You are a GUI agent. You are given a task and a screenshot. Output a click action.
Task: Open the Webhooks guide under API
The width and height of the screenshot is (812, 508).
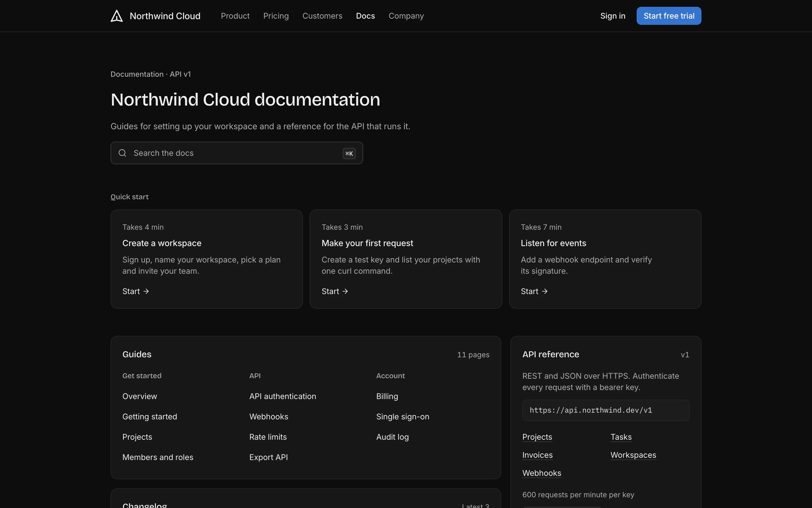point(269,417)
